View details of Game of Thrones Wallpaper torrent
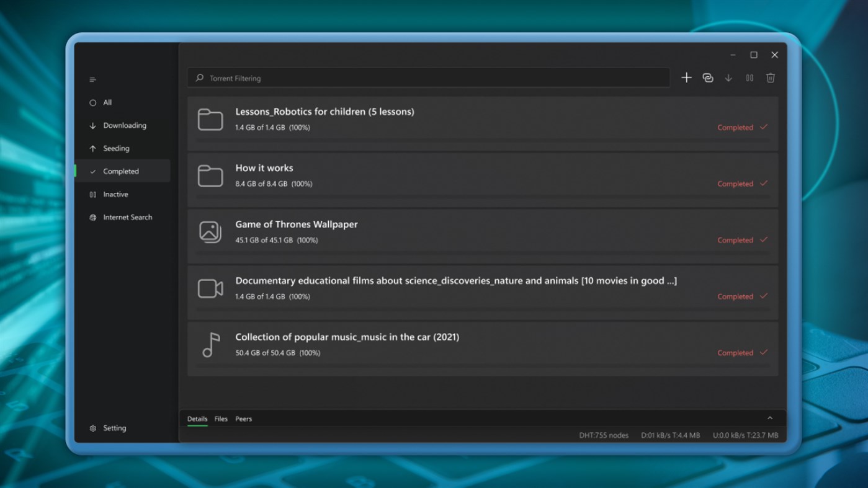Image resolution: width=868 pixels, height=488 pixels. point(296,224)
